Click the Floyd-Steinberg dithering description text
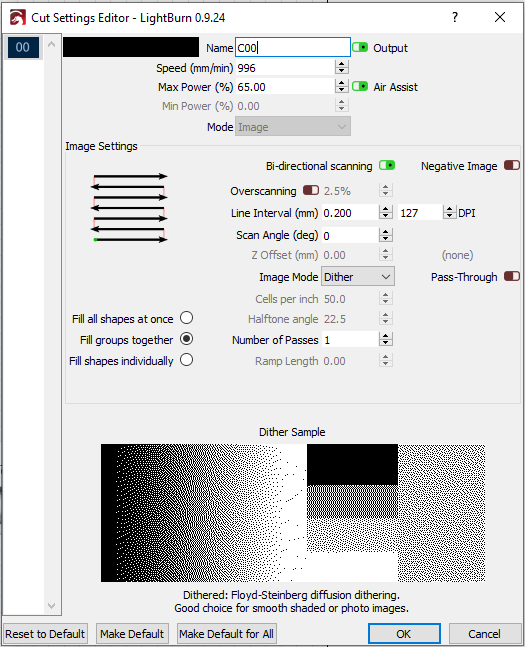Image resolution: width=525 pixels, height=647 pixels. tap(291, 601)
